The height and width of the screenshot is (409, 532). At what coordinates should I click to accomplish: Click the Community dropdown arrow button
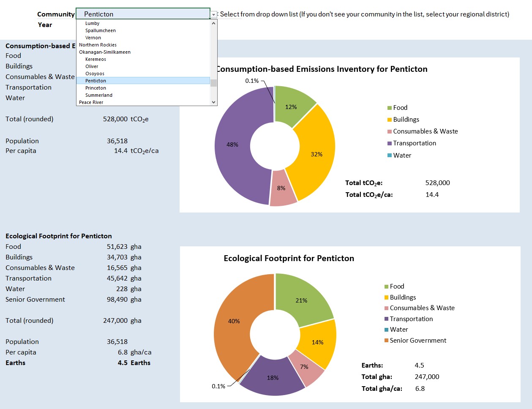click(214, 14)
